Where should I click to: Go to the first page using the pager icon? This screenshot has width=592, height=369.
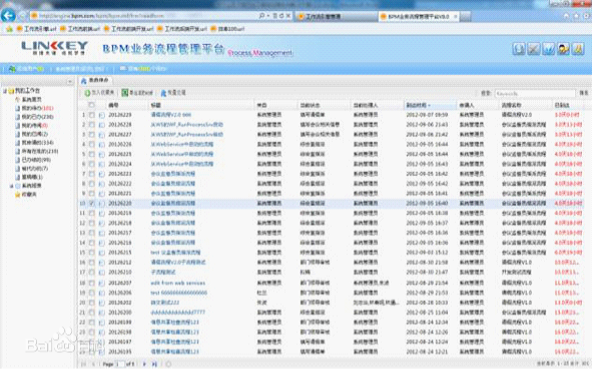tap(83, 364)
